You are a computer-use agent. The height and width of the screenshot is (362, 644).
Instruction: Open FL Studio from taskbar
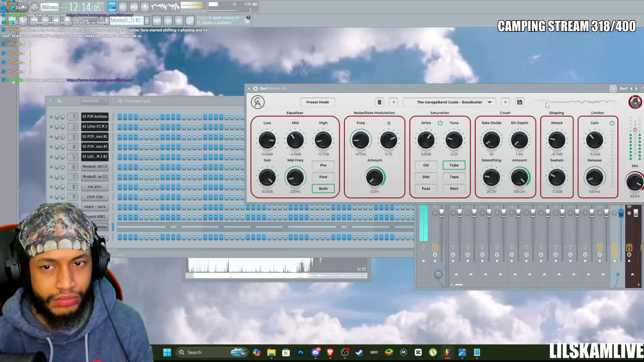click(x=447, y=352)
